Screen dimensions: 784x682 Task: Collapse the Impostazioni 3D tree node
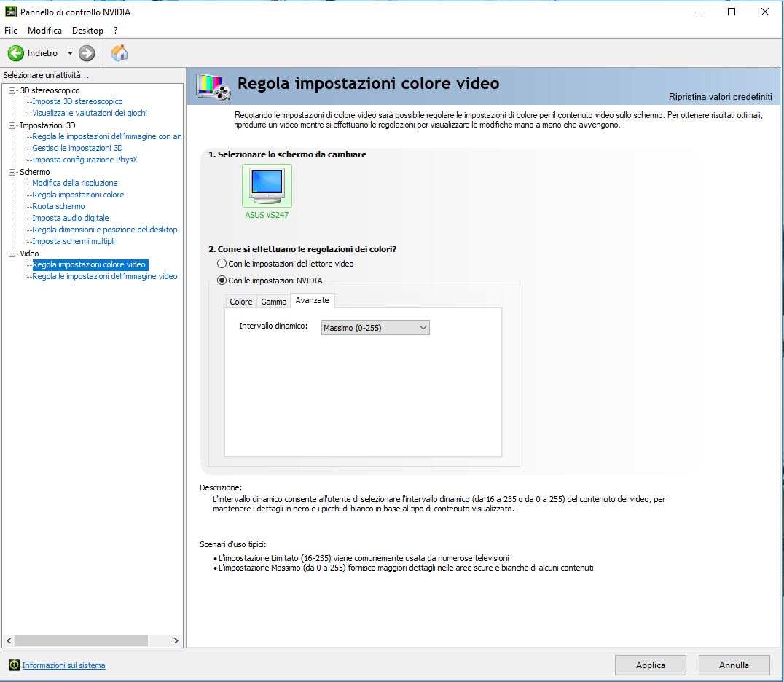[x=12, y=125]
